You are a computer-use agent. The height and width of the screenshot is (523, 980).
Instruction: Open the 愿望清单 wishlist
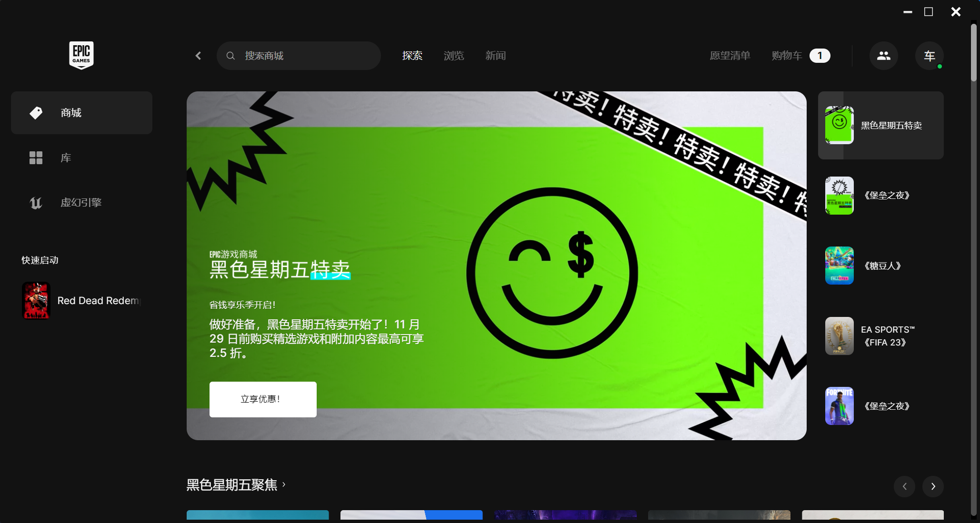tap(730, 56)
